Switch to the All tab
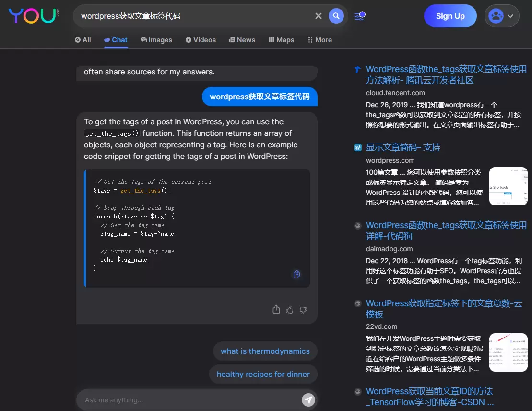 coord(83,40)
